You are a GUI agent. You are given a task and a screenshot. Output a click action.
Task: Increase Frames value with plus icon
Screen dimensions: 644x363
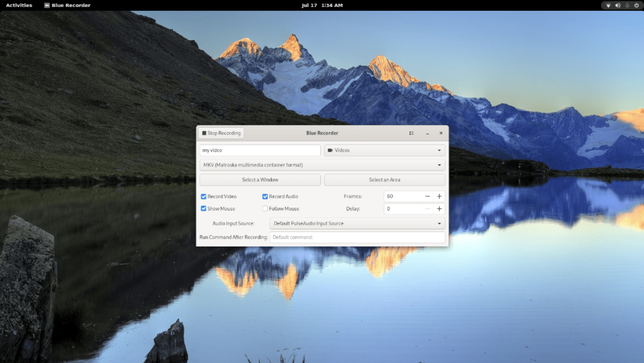440,196
